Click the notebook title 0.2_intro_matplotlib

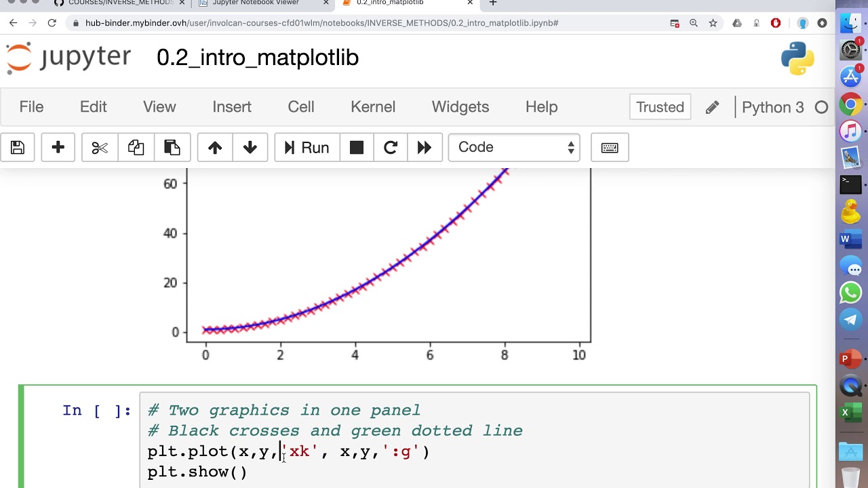coord(258,58)
